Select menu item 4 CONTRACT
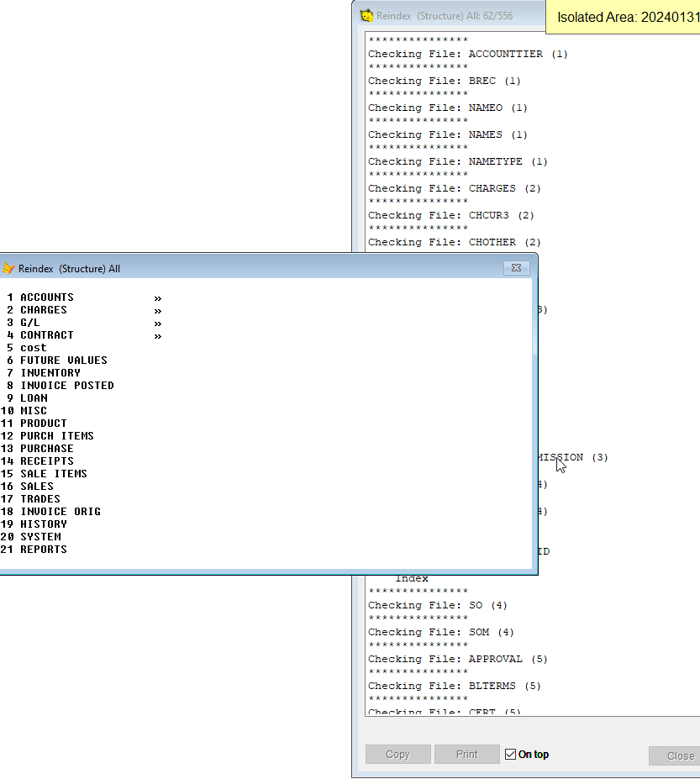 point(40,334)
